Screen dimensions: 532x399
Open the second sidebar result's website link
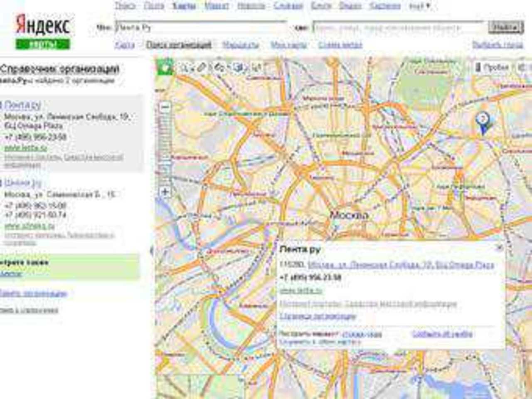click(30, 226)
